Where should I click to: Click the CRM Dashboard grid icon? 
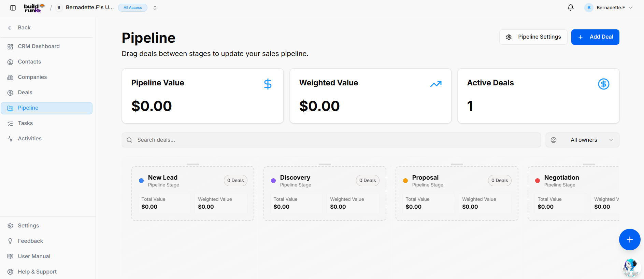click(x=10, y=46)
